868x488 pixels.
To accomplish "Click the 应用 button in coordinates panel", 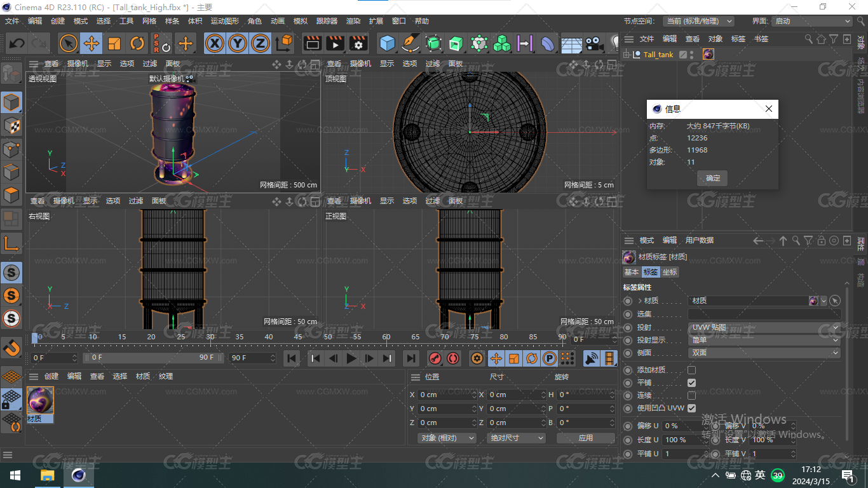I will [x=586, y=438].
